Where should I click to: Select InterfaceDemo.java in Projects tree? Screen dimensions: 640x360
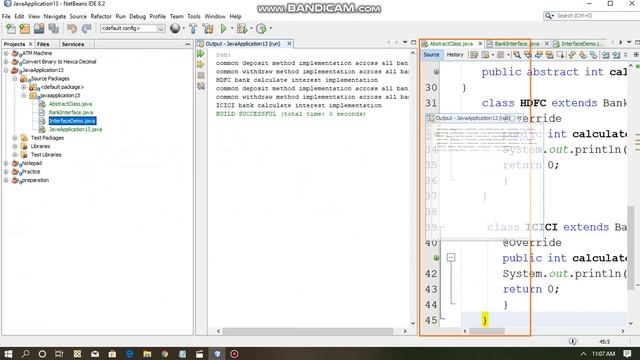72,121
